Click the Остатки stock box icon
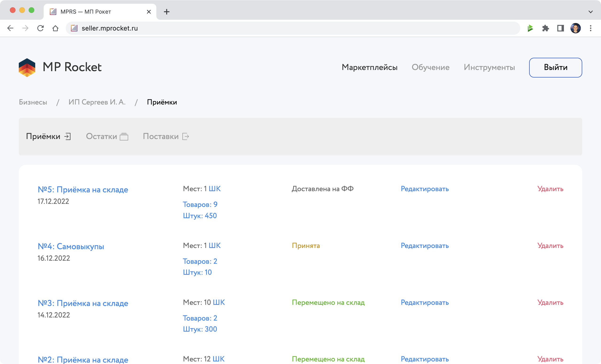The width and height of the screenshot is (601, 364). coord(124,136)
